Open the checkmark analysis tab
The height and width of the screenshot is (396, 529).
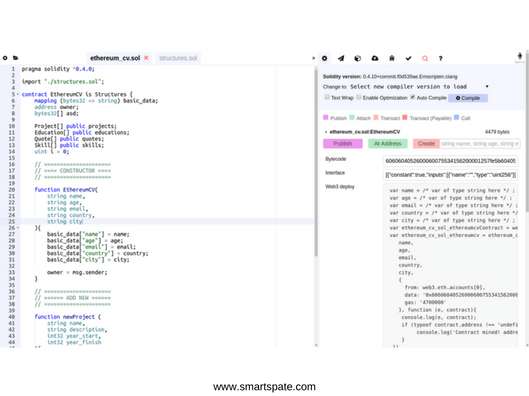tap(409, 58)
